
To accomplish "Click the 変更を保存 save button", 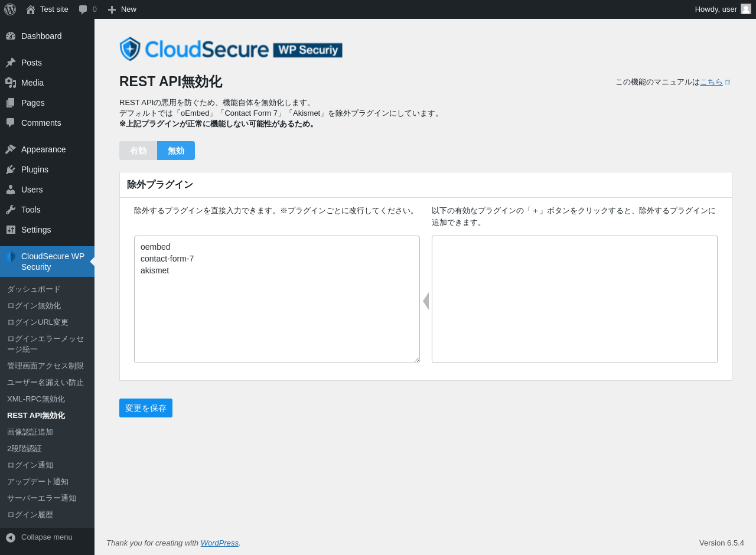I will pos(146,408).
